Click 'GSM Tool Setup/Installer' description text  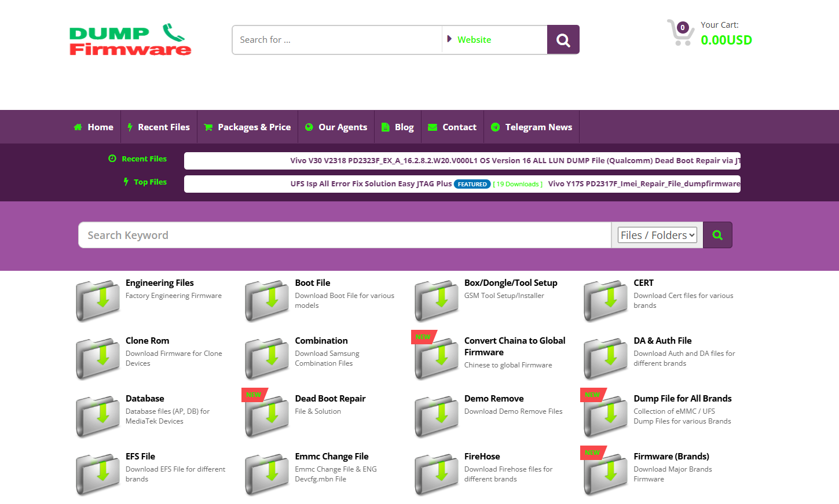[504, 296]
